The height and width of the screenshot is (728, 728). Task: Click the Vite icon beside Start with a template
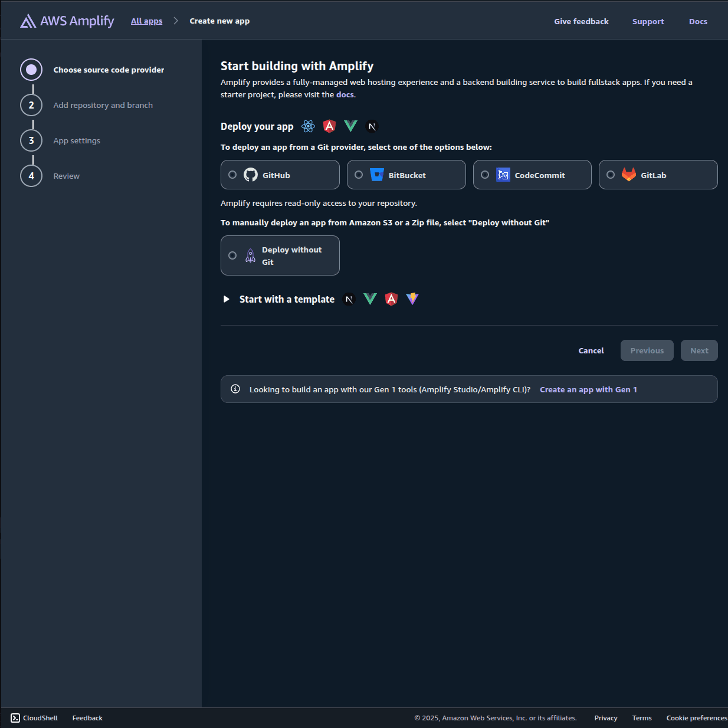(x=412, y=299)
